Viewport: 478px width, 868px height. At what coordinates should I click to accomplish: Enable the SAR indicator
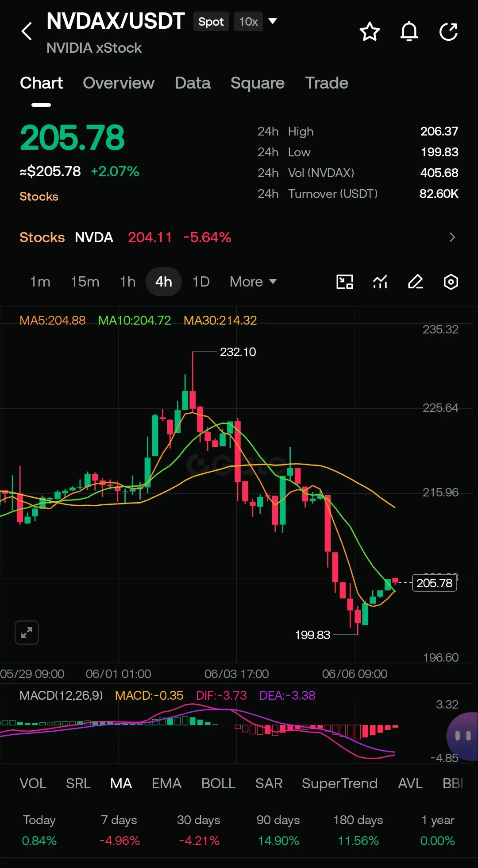tap(269, 783)
